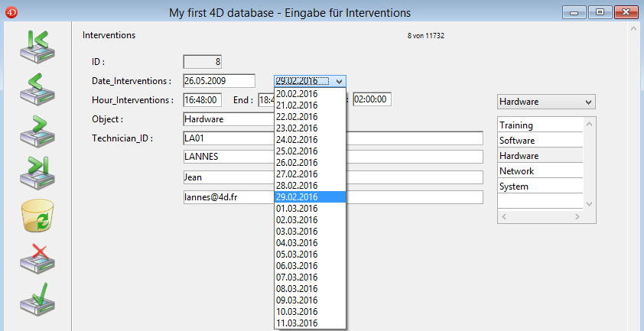644x331 pixels.
Task: Go to the next record icon
Action: [37, 130]
